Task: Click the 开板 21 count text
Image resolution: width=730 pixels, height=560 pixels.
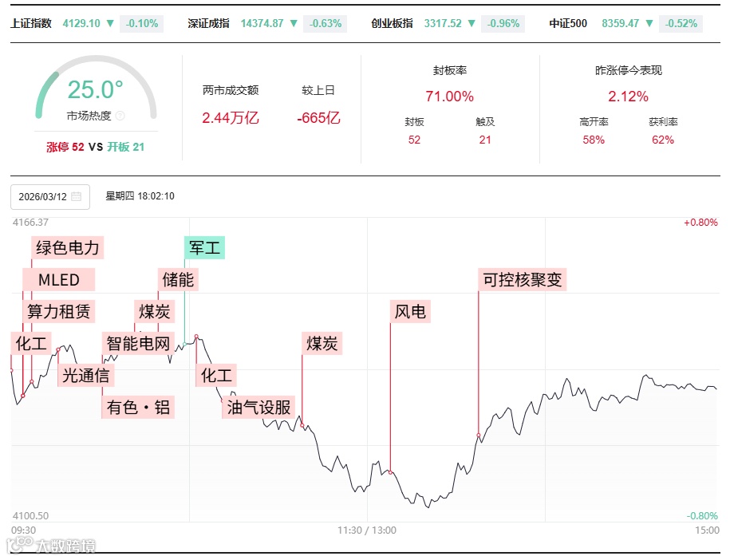Action: pos(126,147)
